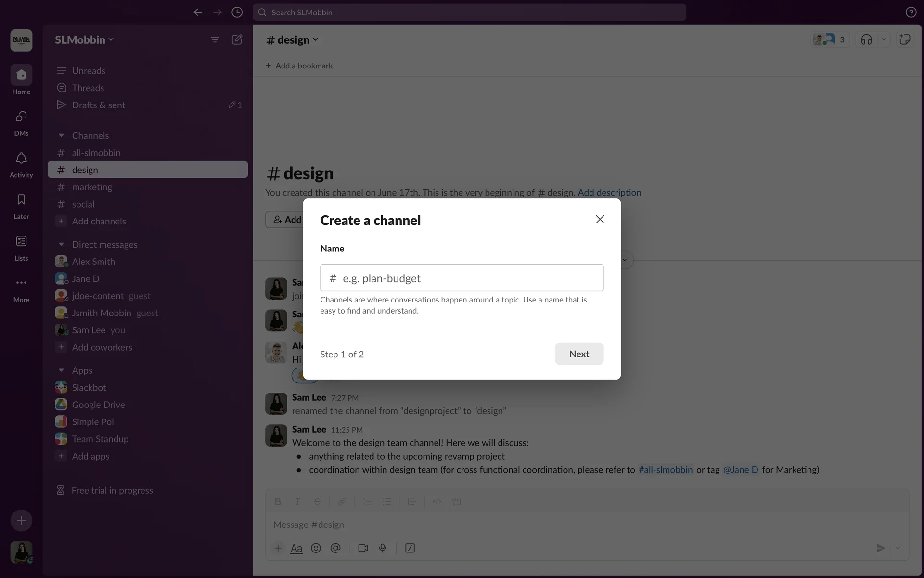This screenshot has height=578, width=924.
Task: Open the Later bookmark icon
Action: click(x=21, y=200)
